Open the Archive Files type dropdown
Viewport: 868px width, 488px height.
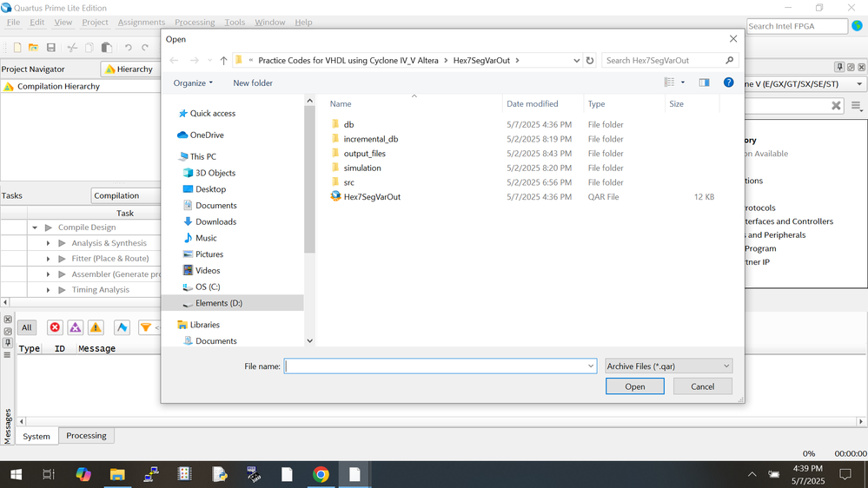click(669, 366)
